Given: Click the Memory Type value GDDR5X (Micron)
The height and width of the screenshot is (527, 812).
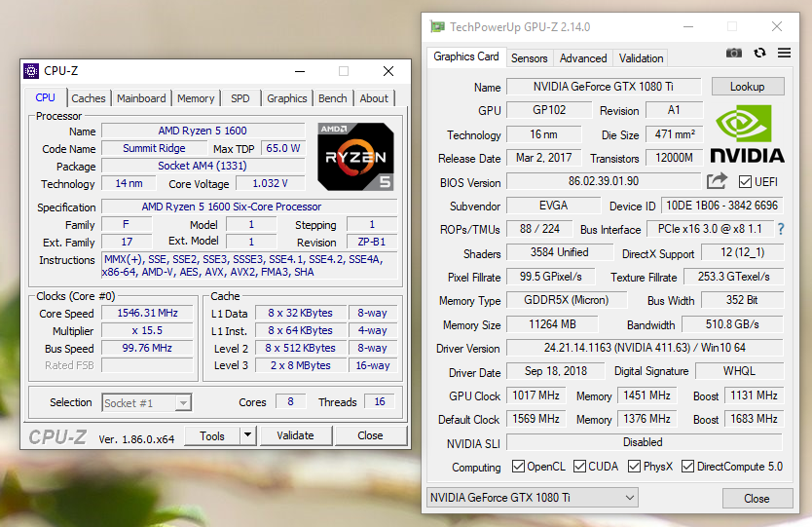Looking at the screenshot, I should coord(566,300).
